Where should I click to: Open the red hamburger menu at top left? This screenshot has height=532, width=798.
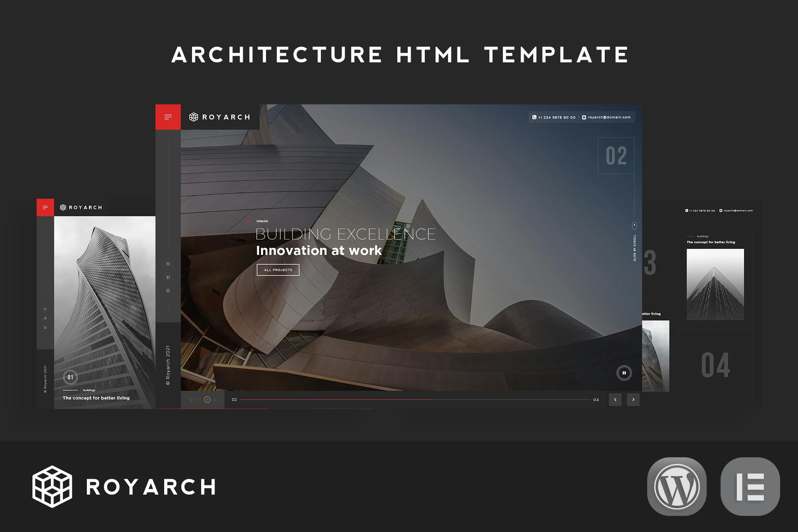pos(167,117)
